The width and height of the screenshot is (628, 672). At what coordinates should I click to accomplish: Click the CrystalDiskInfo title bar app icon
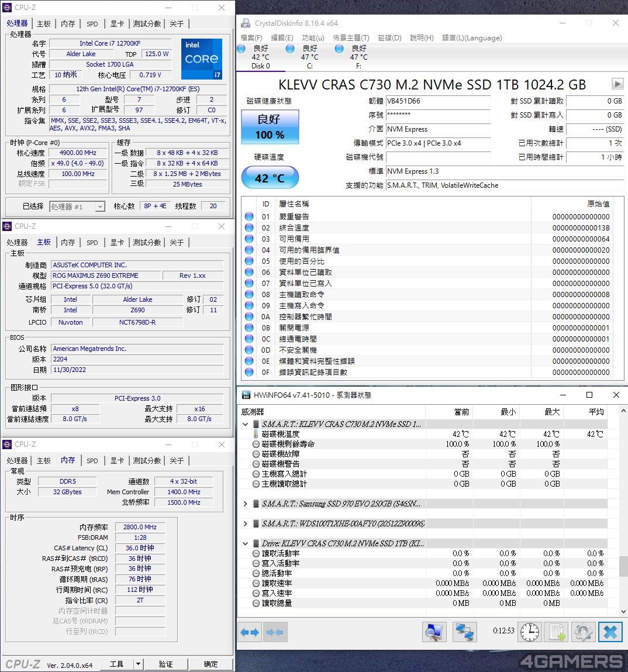point(246,23)
